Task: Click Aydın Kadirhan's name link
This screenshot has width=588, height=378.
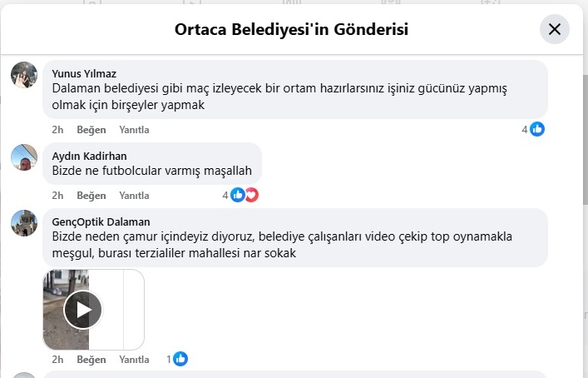Action: [x=89, y=157]
